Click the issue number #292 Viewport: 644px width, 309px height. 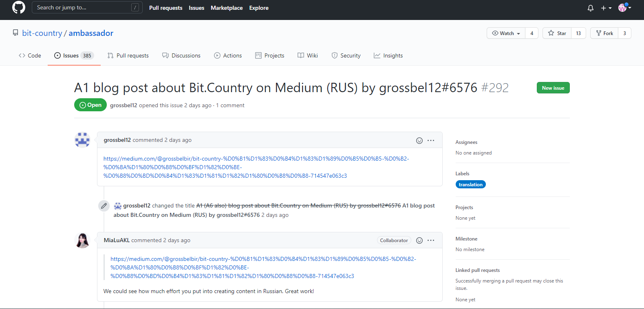(x=495, y=88)
